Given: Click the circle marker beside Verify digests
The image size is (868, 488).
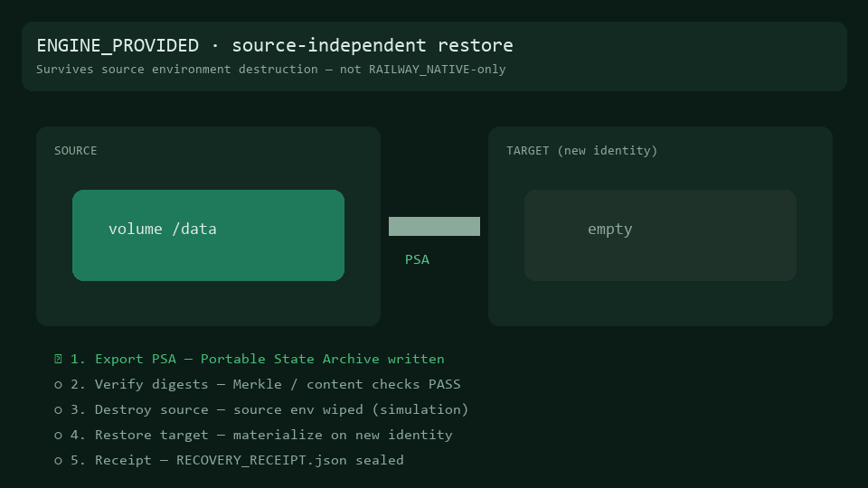Looking at the screenshot, I should tap(58, 385).
